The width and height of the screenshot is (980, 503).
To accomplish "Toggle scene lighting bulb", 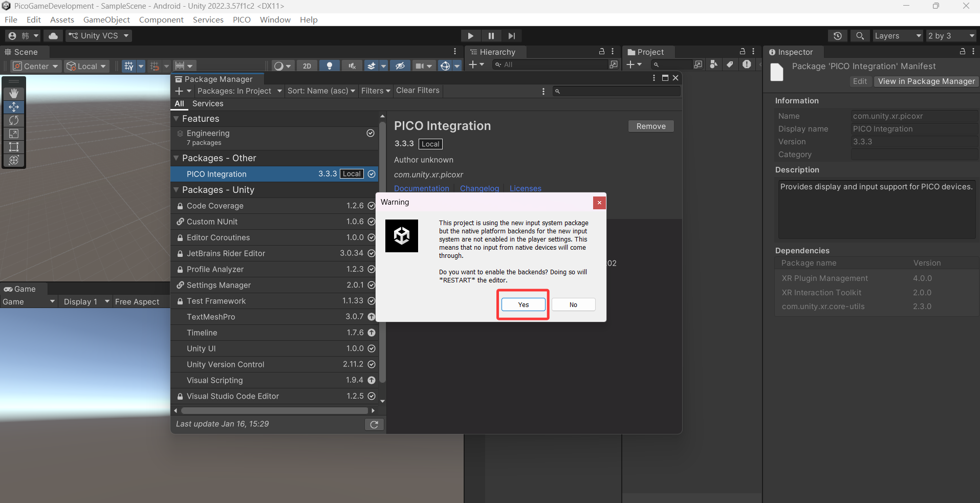I will [330, 66].
